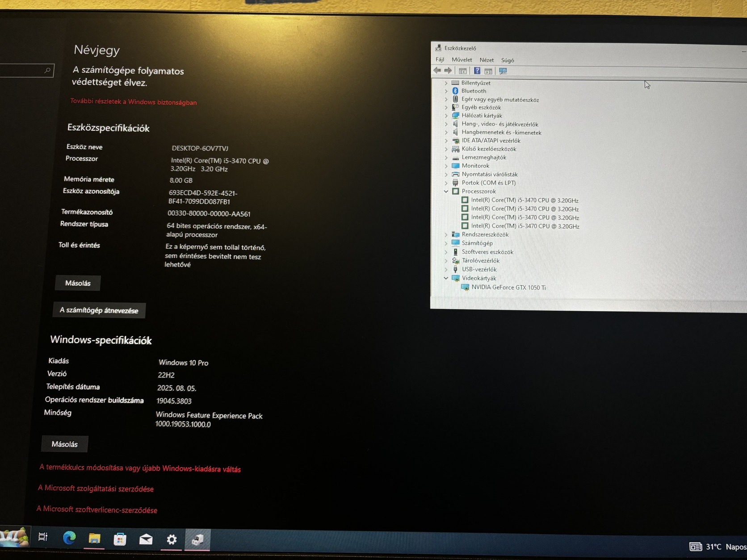Expand the Portok (COM és LPT) node
747x560 pixels.
pyautogui.click(x=446, y=183)
